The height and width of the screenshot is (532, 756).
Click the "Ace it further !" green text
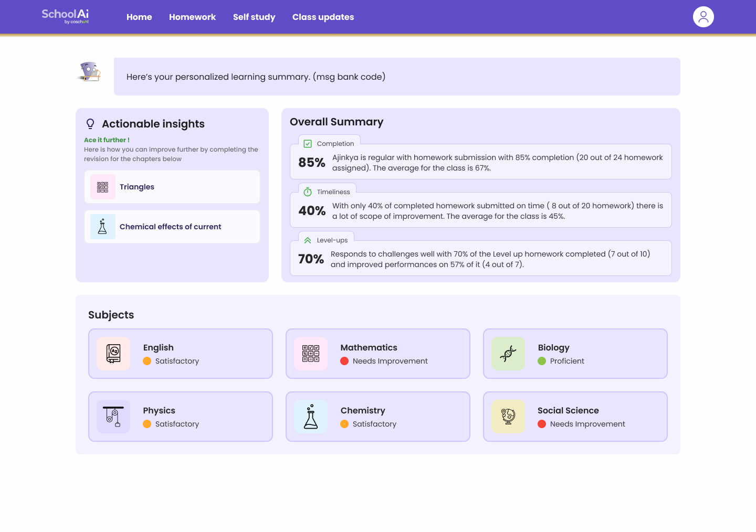(107, 140)
